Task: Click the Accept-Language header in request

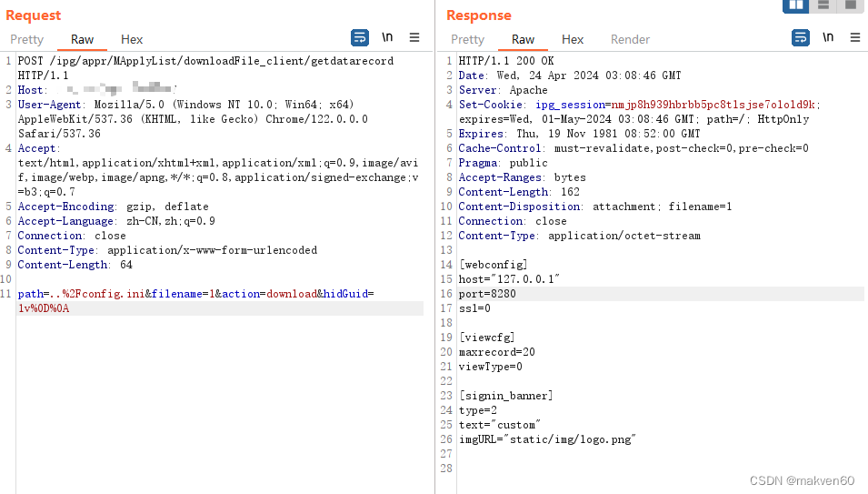Action: [116, 221]
